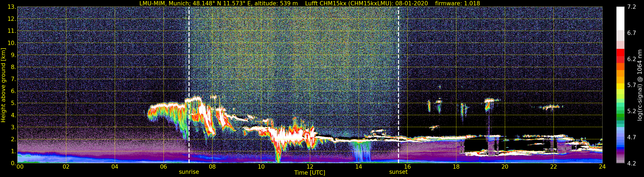Click the 'Height above ground [km]' axis label
Viewport: 644px width, 177px height.
click(x=3, y=85)
